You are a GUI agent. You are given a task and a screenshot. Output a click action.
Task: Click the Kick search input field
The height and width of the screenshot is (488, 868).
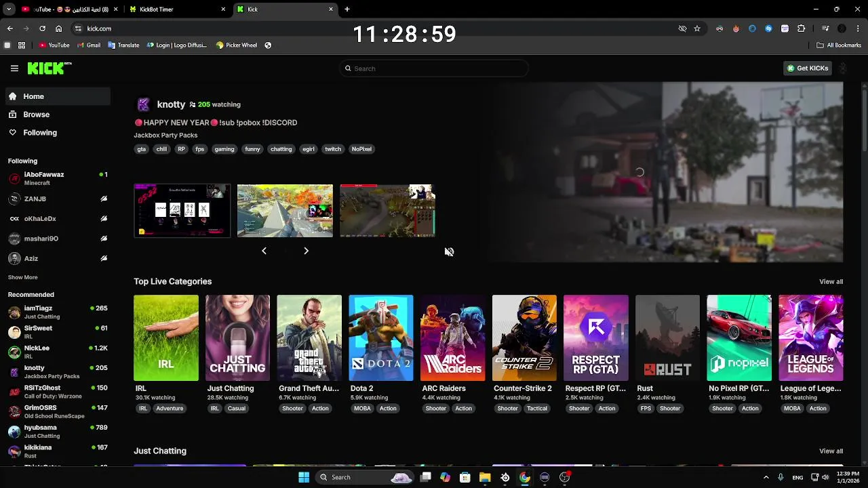pos(433,68)
